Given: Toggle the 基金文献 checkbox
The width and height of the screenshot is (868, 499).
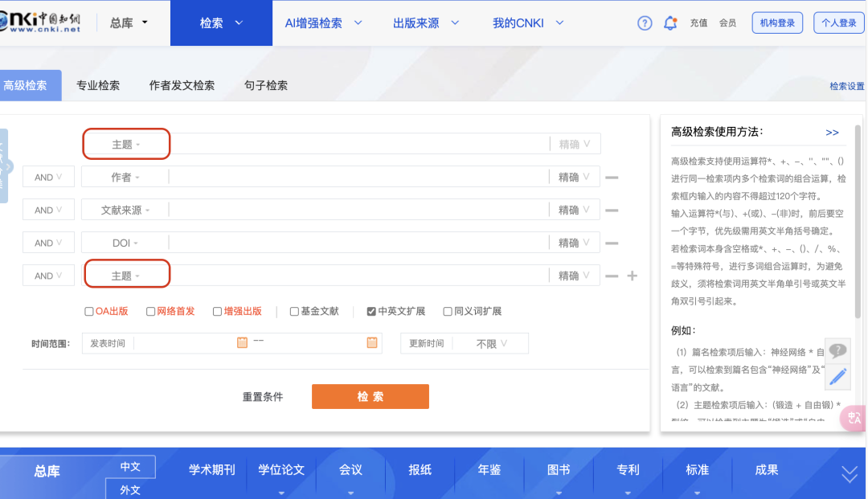Looking at the screenshot, I should pyautogui.click(x=294, y=312).
